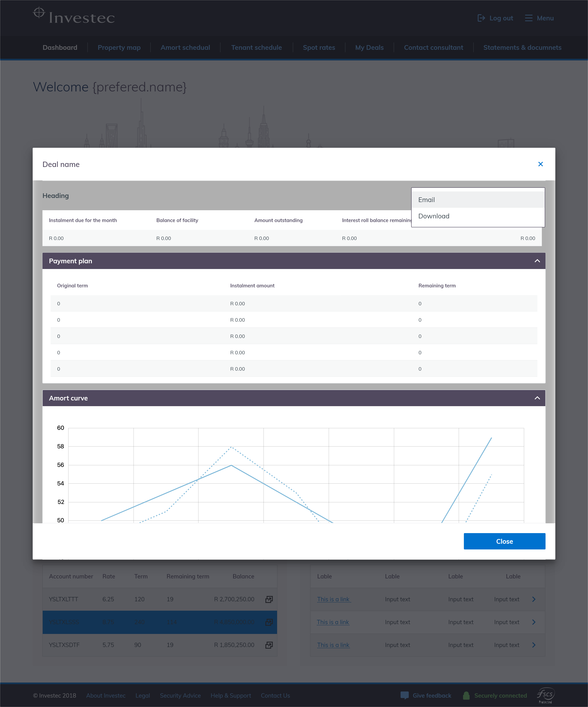Click the FSCS protected badge
Viewport: 588px width, 707px height.
545,695
